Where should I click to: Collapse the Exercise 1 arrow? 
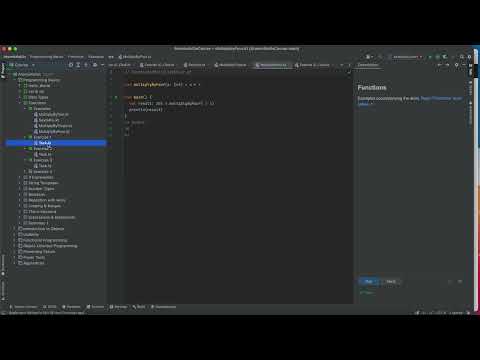click(x=25, y=137)
